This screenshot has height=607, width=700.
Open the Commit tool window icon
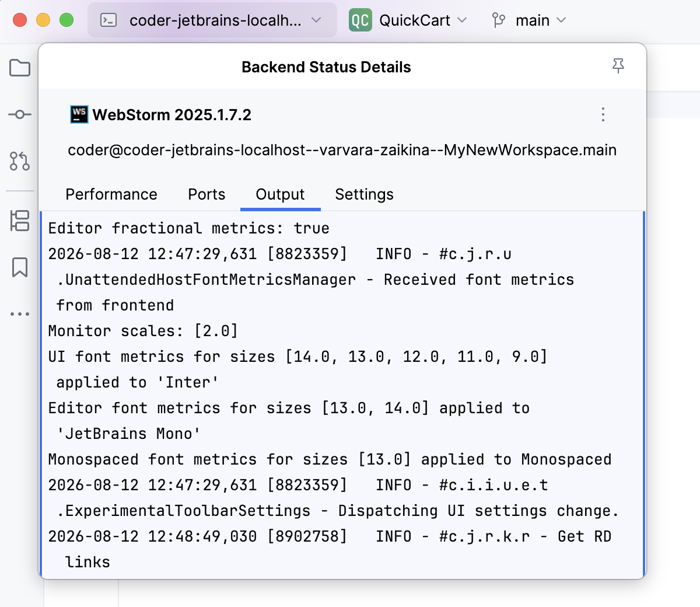click(x=20, y=114)
